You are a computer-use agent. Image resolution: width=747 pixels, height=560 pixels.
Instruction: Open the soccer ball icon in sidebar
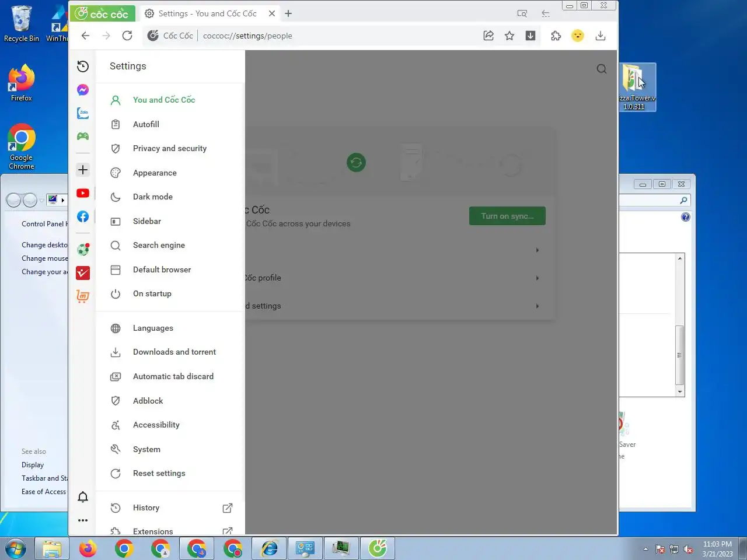[x=83, y=250]
